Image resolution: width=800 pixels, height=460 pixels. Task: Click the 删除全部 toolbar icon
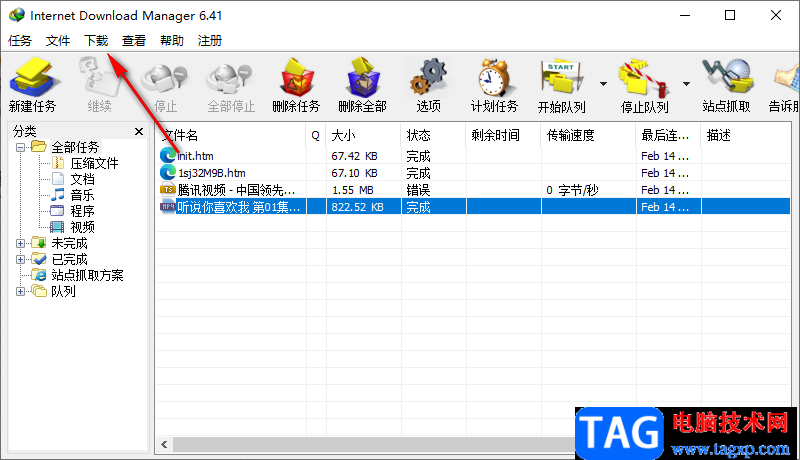363,85
